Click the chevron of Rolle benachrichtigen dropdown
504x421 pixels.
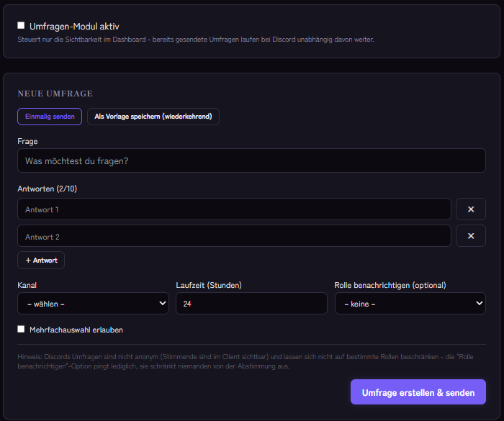(479, 303)
